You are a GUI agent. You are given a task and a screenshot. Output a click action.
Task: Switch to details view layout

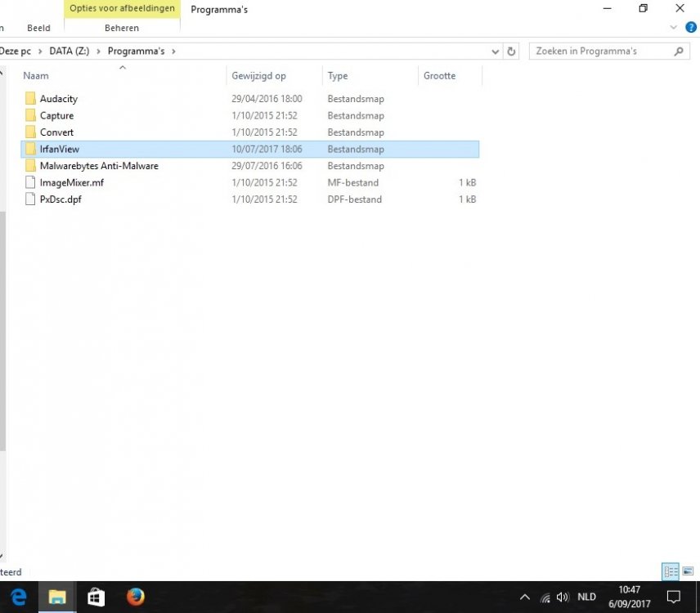[671, 572]
